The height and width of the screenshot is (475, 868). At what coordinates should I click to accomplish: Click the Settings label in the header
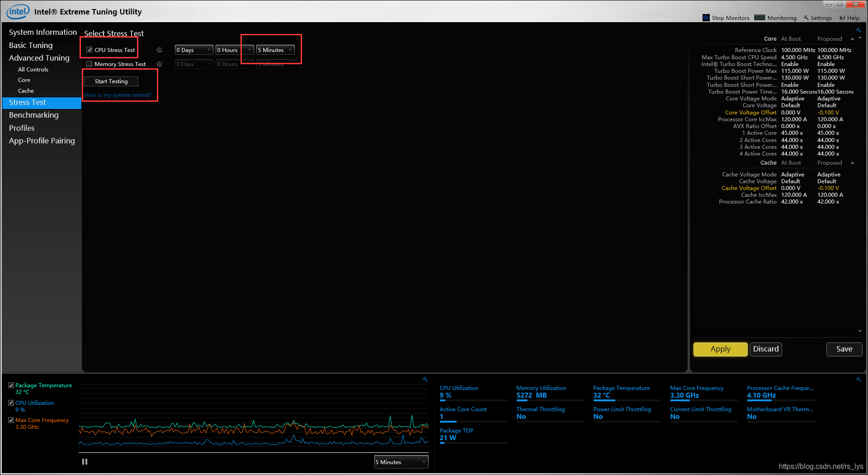coord(821,18)
